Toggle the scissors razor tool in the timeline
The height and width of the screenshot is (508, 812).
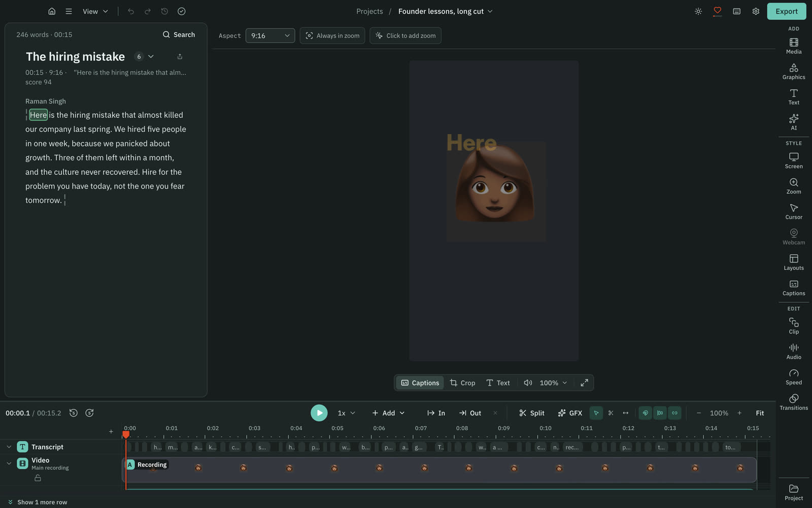click(x=611, y=413)
